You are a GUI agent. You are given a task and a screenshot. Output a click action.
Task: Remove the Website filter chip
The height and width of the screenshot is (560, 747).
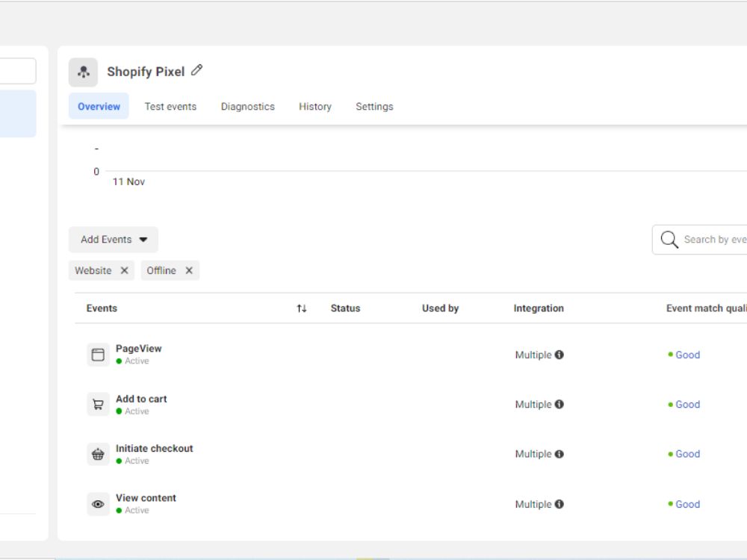click(124, 270)
